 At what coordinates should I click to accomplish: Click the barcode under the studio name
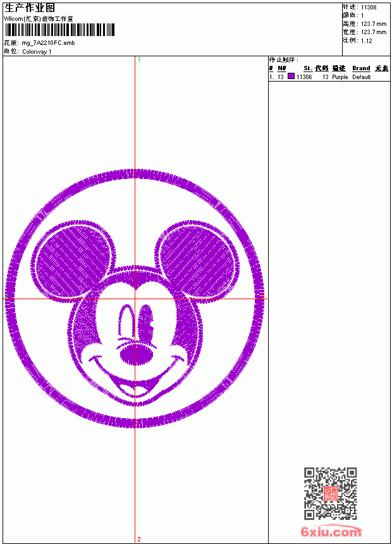(x=59, y=30)
